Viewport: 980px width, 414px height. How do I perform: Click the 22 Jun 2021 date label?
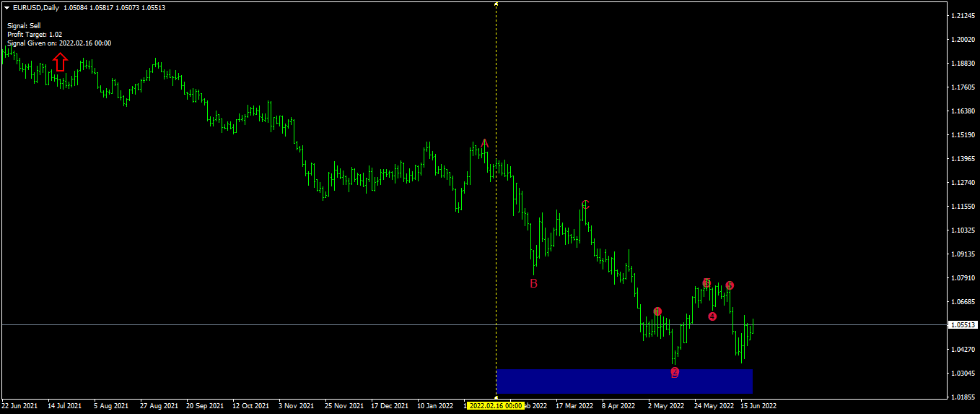[x=19, y=406]
